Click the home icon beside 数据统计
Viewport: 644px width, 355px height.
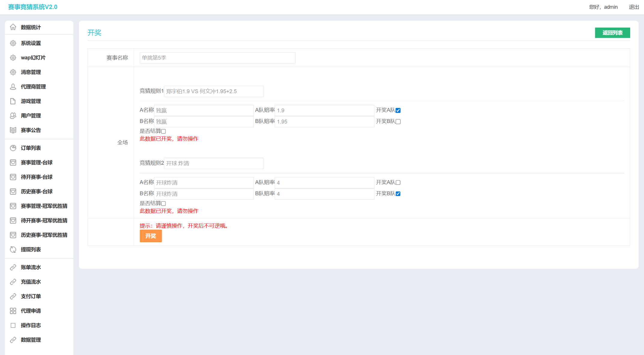(13, 27)
